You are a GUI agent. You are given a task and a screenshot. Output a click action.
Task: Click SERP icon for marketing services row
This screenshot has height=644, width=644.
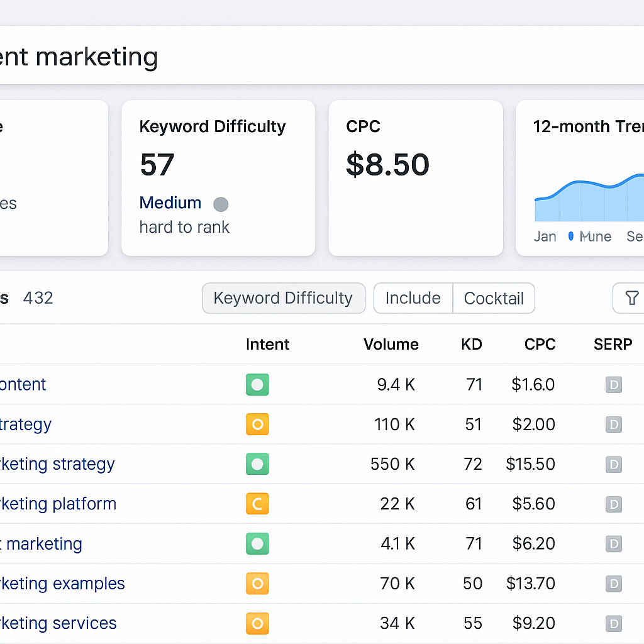click(613, 623)
